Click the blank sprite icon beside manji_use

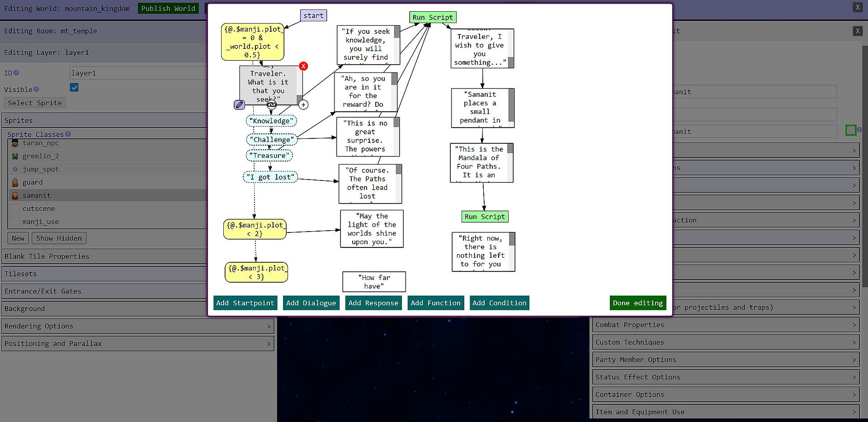(x=15, y=222)
